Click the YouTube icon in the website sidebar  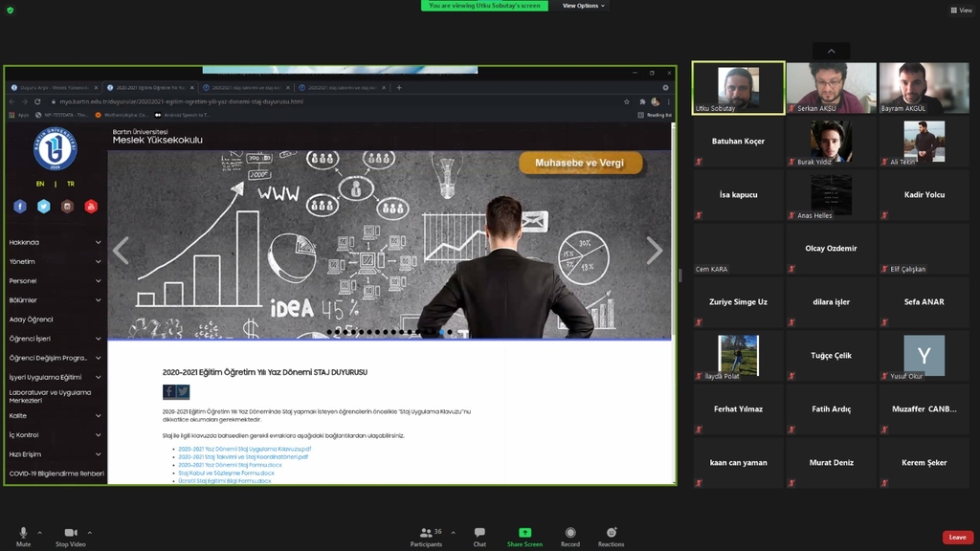(x=91, y=206)
